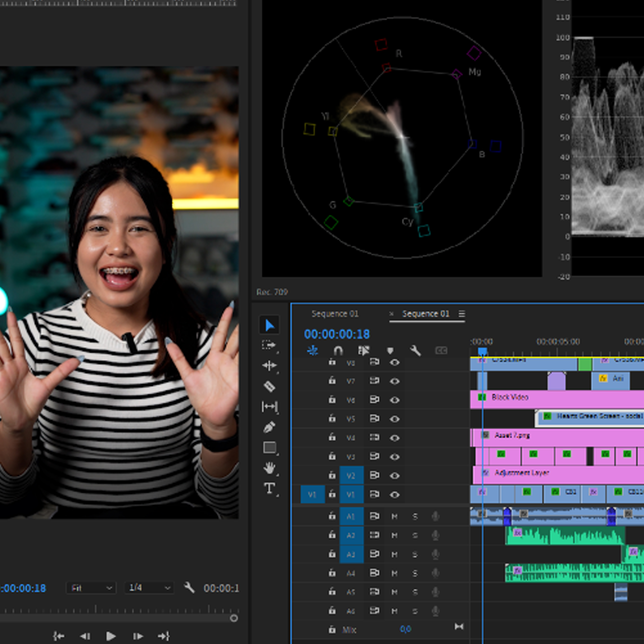Select the Track Select Forward tool
The width and height of the screenshot is (644, 644).
tap(269, 345)
